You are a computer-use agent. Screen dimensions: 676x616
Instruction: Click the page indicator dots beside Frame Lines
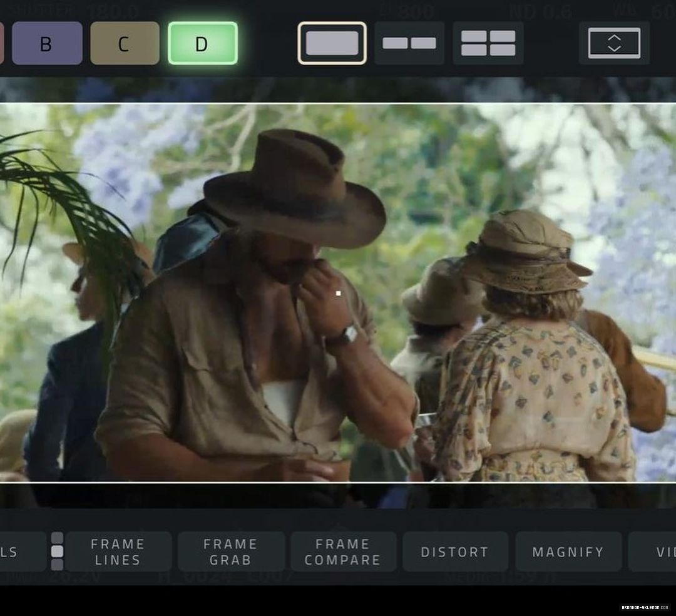click(58, 552)
